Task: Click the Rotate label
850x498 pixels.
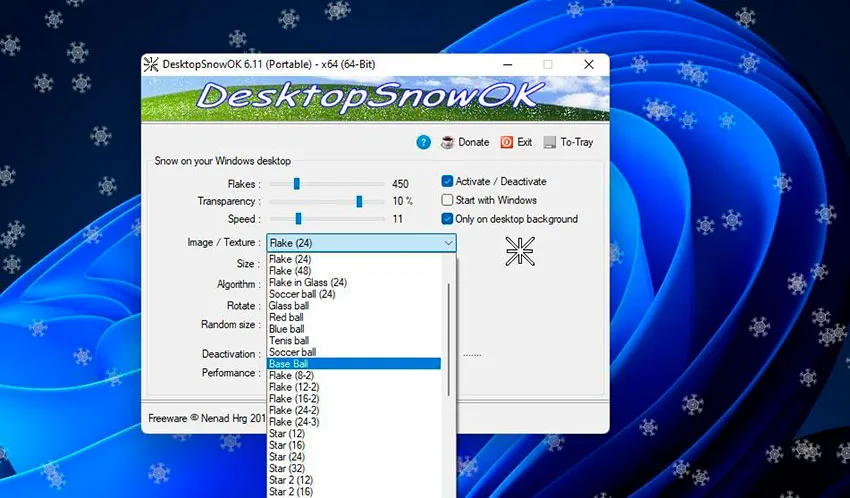Action: pos(243,306)
